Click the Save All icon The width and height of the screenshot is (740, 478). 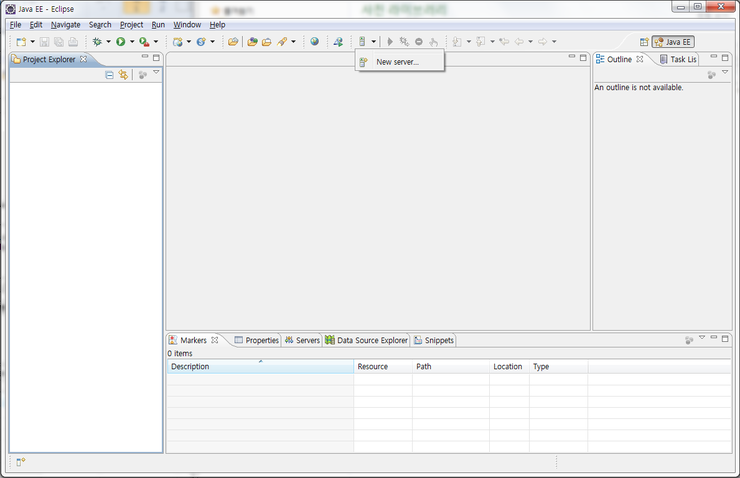click(x=59, y=42)
